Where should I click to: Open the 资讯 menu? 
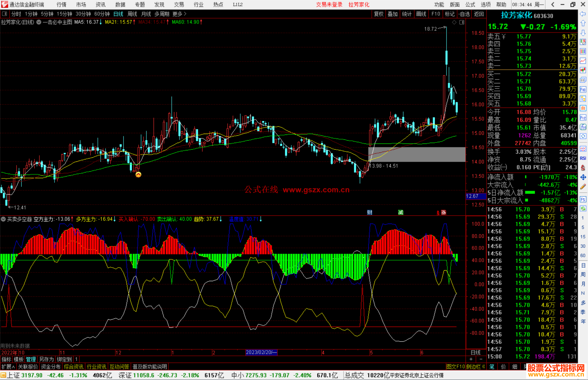click(x=100, y=5)
